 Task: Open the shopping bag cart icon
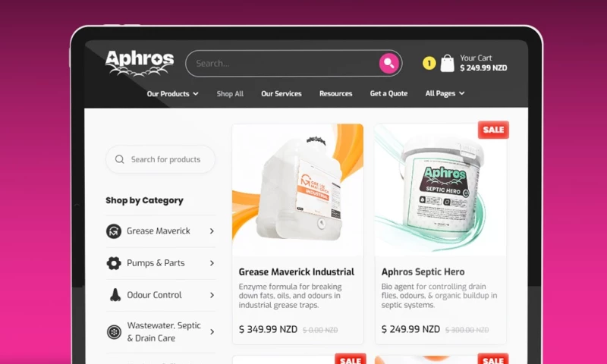click(447, 64)
